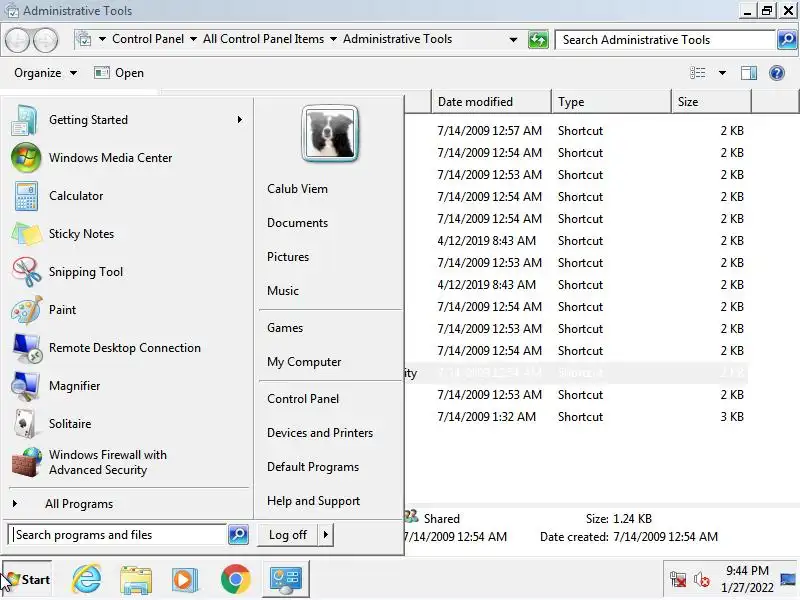
Task: Open Games from the Start menu
Action: pyautogui.click(x=285, y=328)
